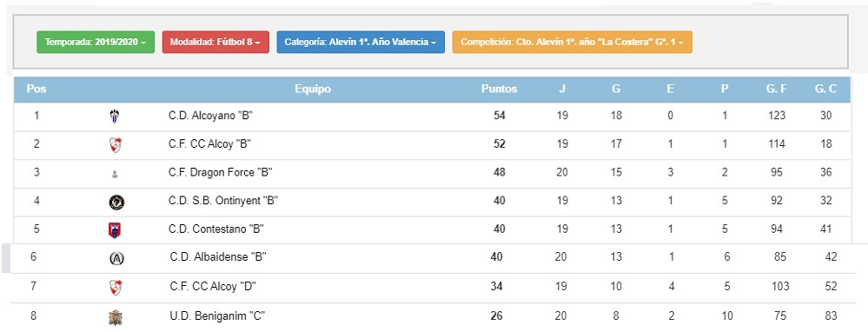Click the Puntos column header
The width and height of the screenshot is (868, 332).
pyautogui.click(x=499, y=90)
